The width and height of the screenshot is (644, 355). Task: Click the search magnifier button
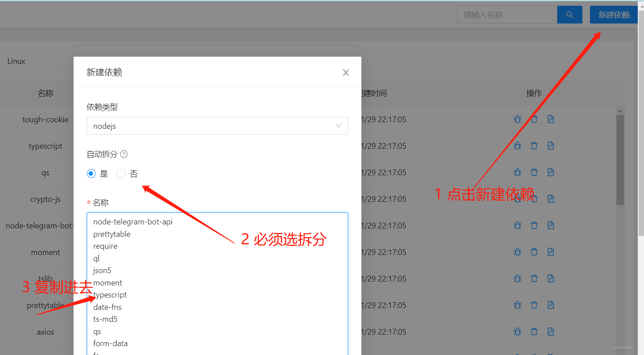coord(570,15)
